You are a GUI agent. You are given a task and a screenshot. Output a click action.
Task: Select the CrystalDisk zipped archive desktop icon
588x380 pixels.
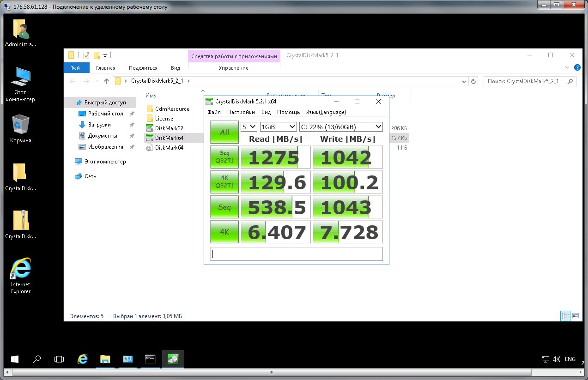click(20, 225)
